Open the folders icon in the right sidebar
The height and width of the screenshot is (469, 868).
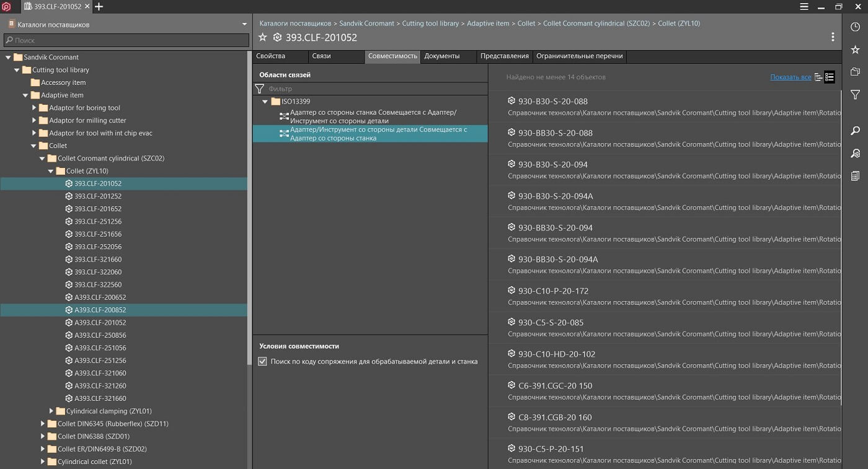[x=855, y=72]
